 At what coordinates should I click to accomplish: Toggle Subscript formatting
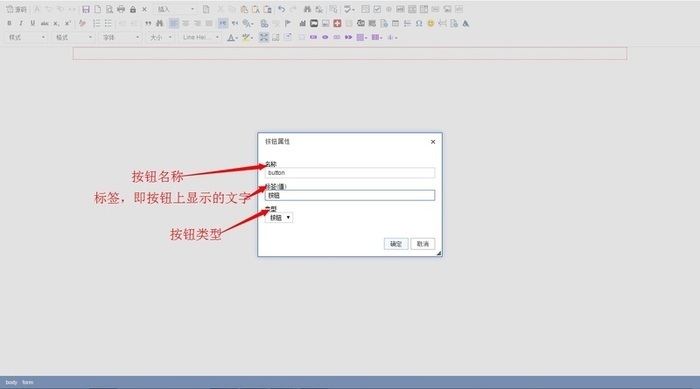pyautogui.click(x=56, y=23)
